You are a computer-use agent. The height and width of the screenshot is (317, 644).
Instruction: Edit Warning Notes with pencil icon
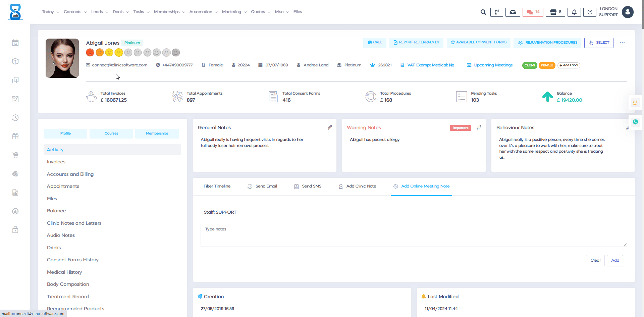coord(479,127)
